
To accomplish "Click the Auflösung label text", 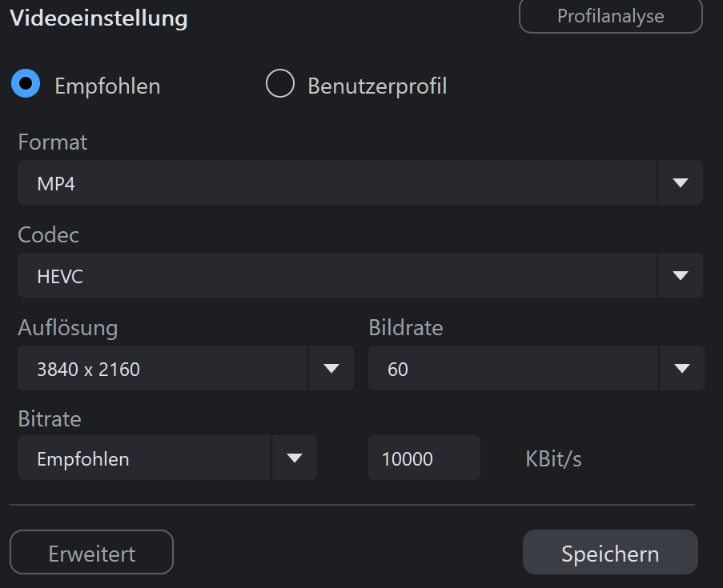I will click(x=68, y=327).
